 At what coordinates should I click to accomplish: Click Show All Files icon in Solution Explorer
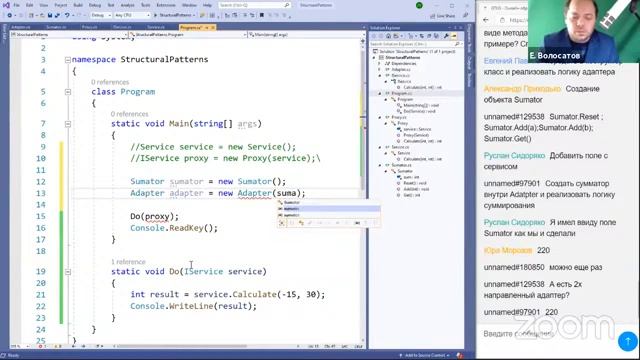tap(436, 36)
